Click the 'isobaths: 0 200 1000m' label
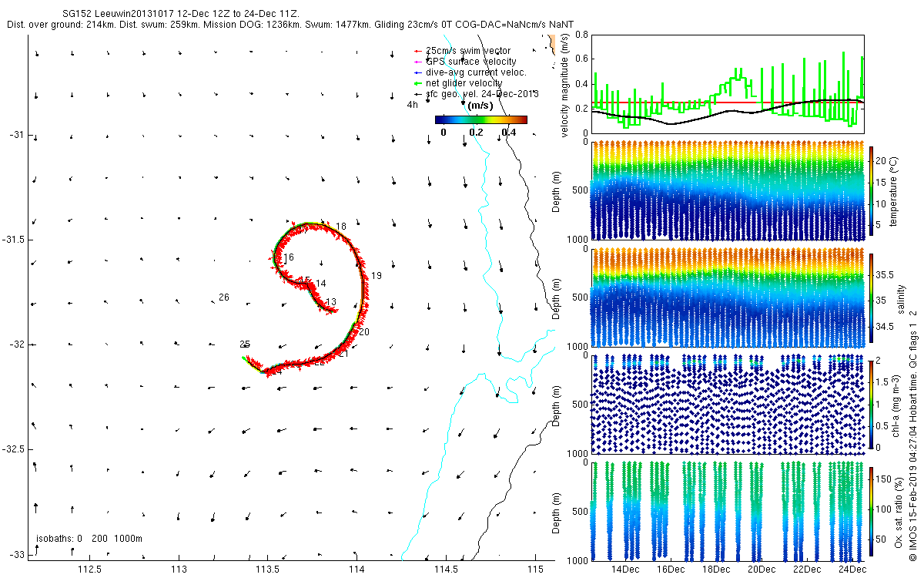924x578 pixels. (89, 539)
